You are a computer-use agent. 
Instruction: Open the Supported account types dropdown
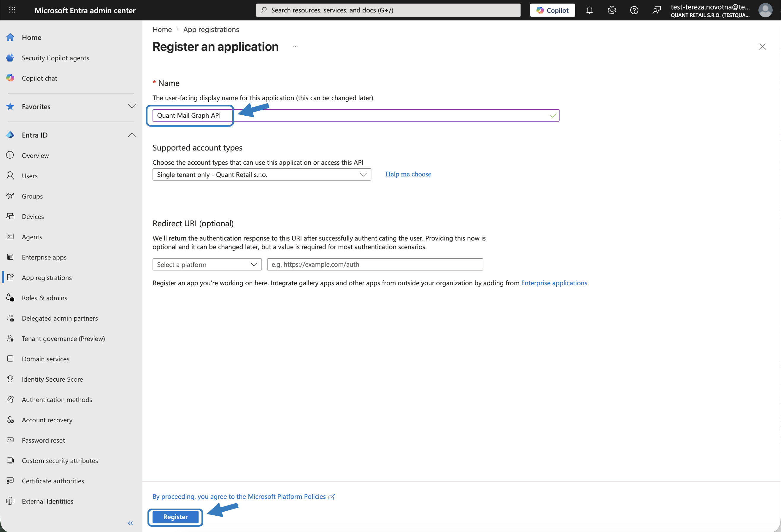(262, 175)
